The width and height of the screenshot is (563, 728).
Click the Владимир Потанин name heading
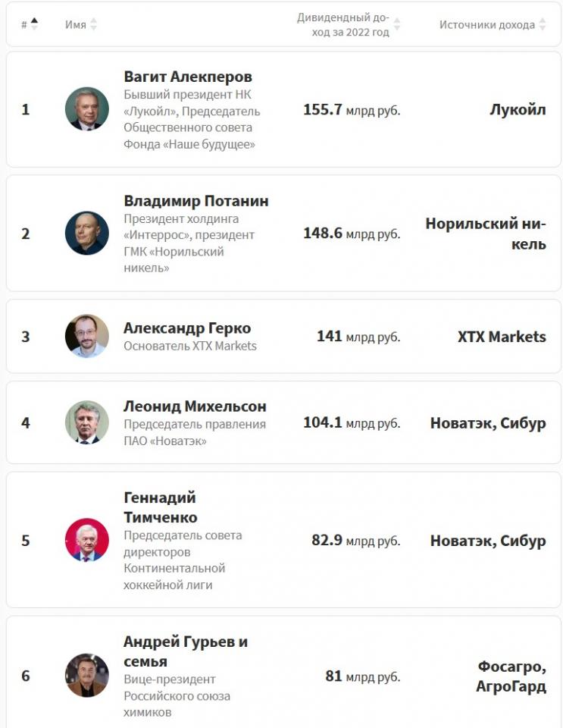pyautogui.click(x=196, y=201)
